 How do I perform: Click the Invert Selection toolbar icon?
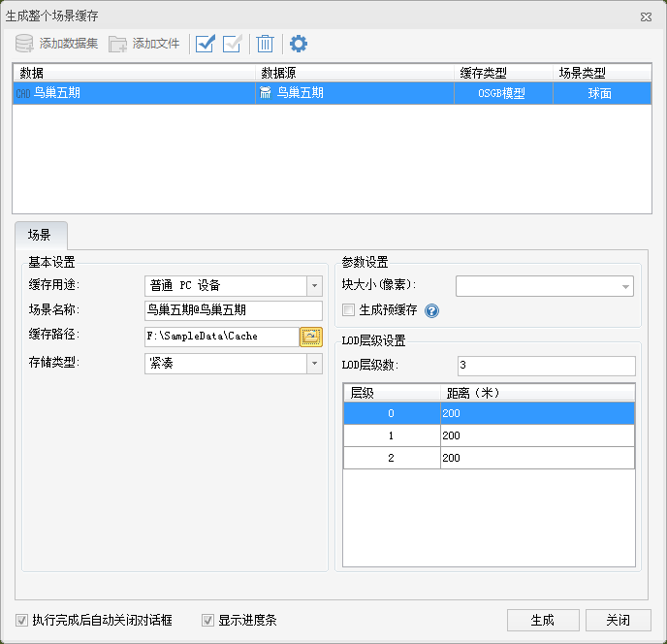(232, 44)
